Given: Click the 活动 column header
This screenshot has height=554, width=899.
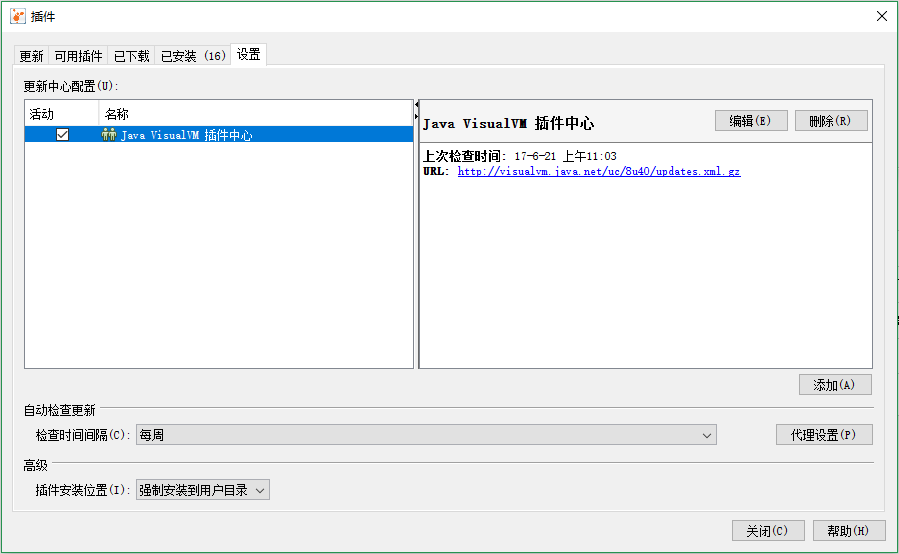Looking at the screenshot, I should click(x=61, y=114).
